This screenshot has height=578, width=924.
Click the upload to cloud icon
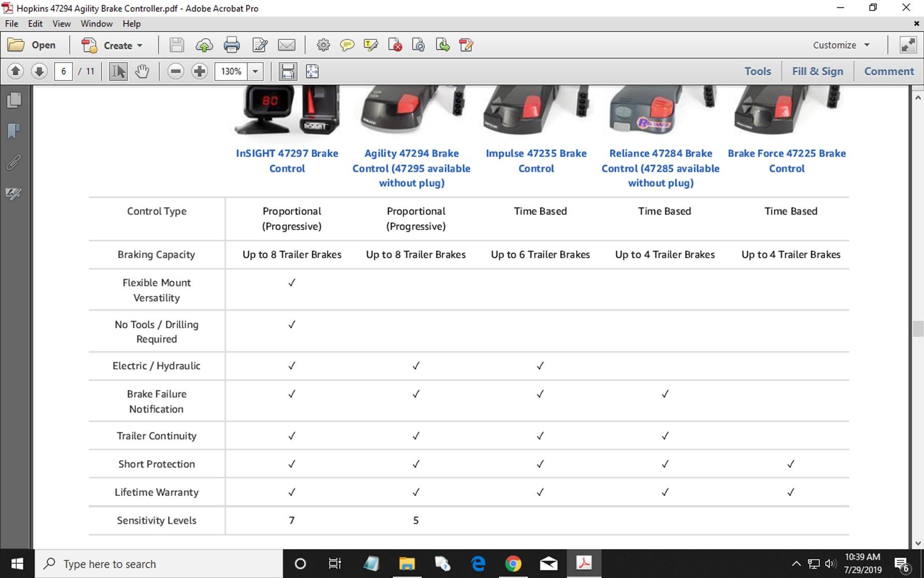[x=204, y=45]
